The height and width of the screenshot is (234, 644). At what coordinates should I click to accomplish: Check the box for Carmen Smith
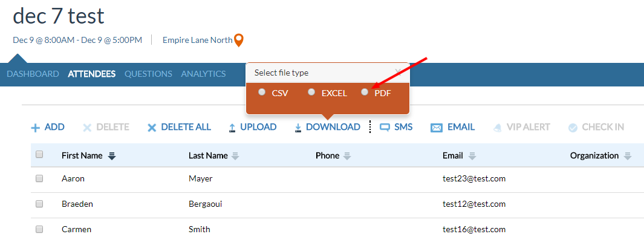(39, 229)
